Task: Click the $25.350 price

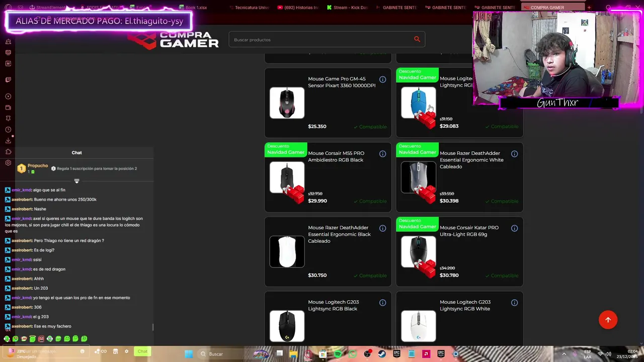Action: [x=317, y=127]
